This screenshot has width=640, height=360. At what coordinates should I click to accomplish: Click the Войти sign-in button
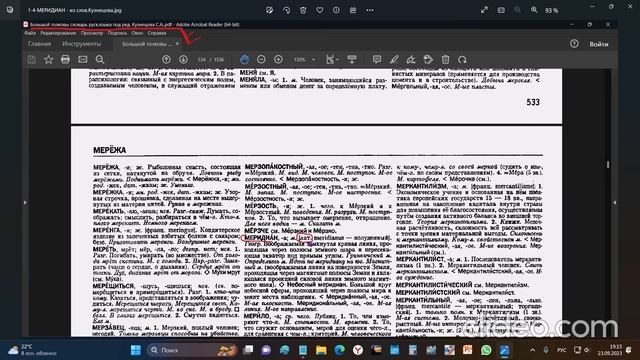[x=598, y=44]
